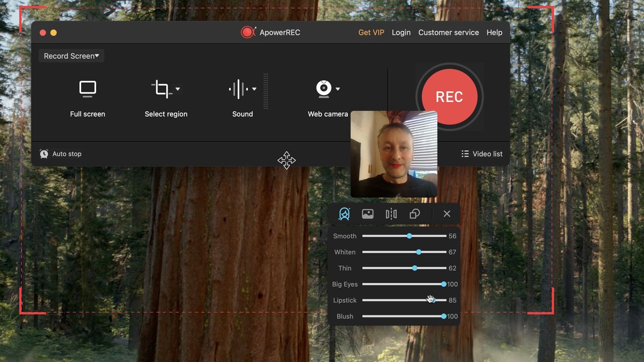Open the Web camera dropdown arrow
This screenshot has height=362, width=644.
[x=338, y=89]
